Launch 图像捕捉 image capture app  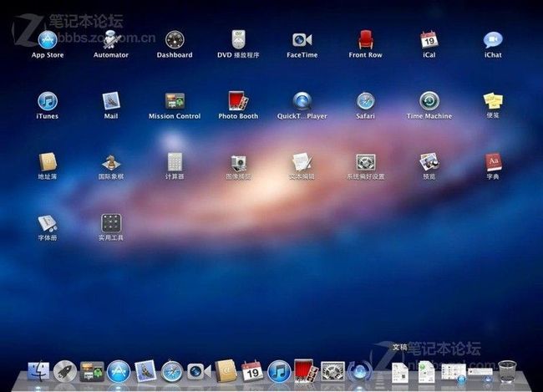(x=238, y=162)
